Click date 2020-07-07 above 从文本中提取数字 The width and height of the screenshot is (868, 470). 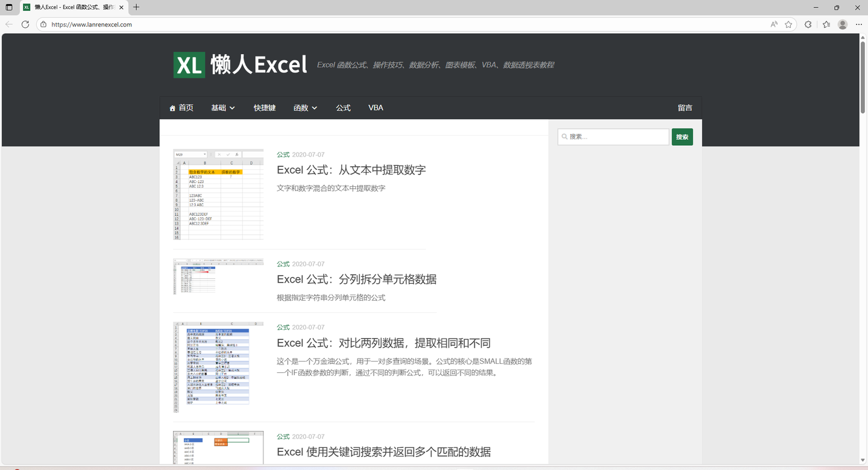[308, 155]
